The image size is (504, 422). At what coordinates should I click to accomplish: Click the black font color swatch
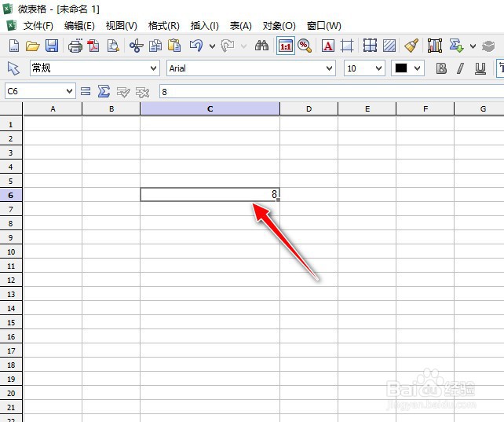[401, 68]
